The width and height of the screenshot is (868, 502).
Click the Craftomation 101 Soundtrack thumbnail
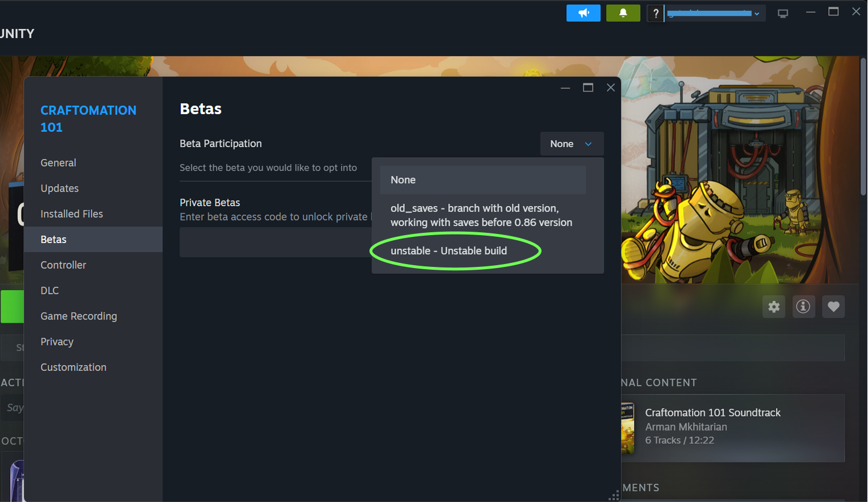[x=628, y=428]
